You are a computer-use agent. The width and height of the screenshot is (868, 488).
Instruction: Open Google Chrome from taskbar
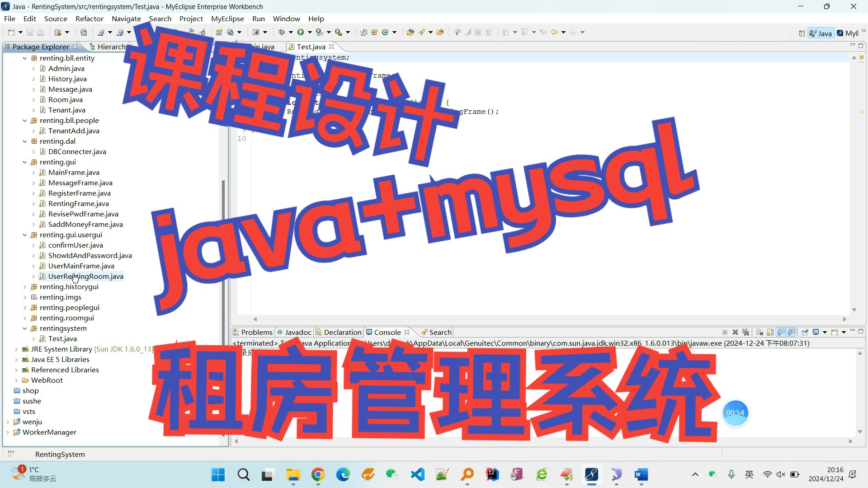(x=318, y=474)
